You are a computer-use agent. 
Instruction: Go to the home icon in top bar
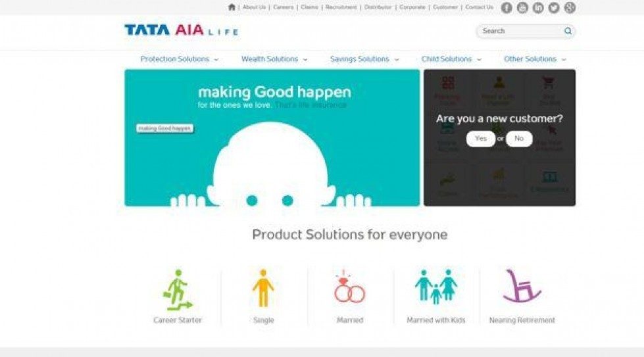tap(232, 7)
